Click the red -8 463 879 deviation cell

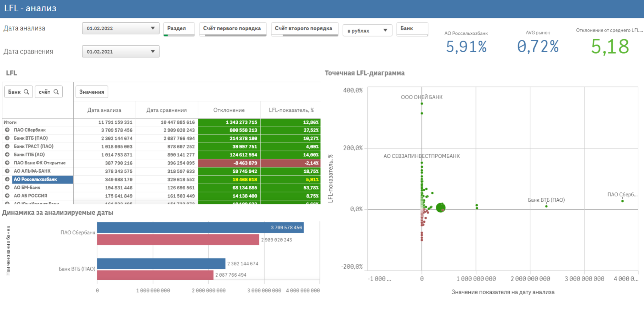[229, 163]
